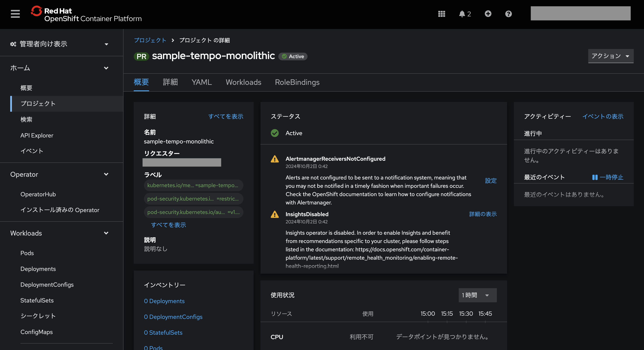The image size is (644, 350).
Task: Click the kubernetes.io/me... label chip
Action: [193, 185]
